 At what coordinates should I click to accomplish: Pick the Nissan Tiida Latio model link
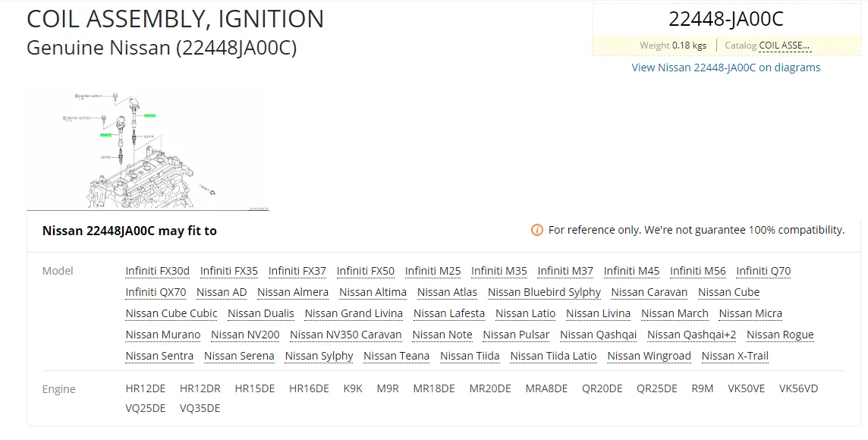554,357
